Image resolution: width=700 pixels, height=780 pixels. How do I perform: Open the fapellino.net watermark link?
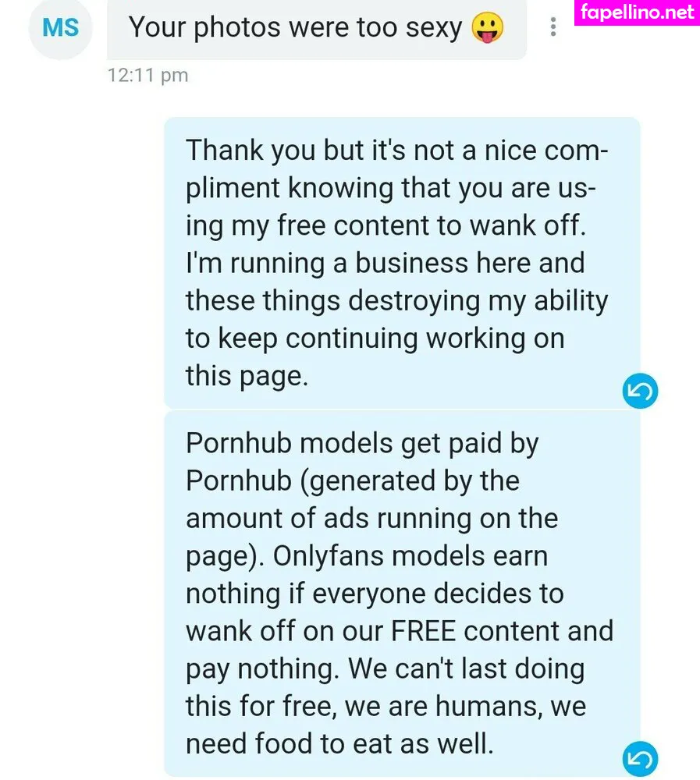[637, 12]
